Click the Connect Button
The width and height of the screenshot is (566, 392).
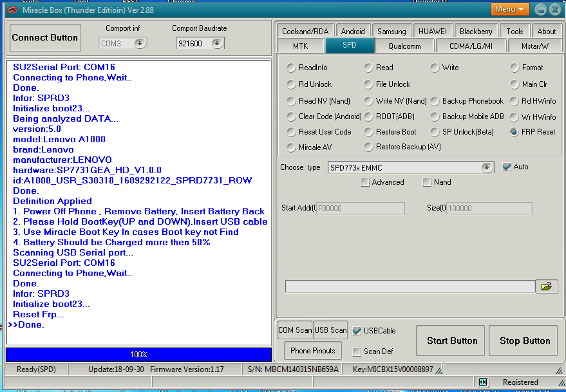tap(45, 37)
